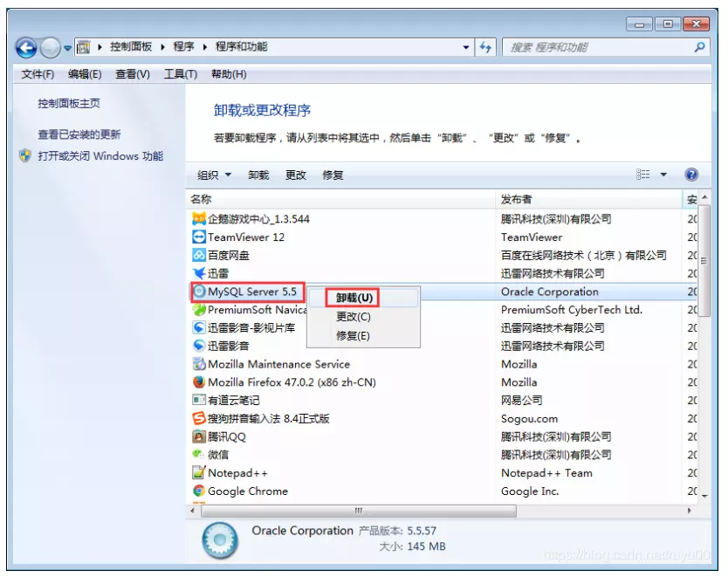Screen dimensions: 728x577
Task: Click the 有道云笔记 program icon
Action: pyautogui.click(x=199, y=400)
